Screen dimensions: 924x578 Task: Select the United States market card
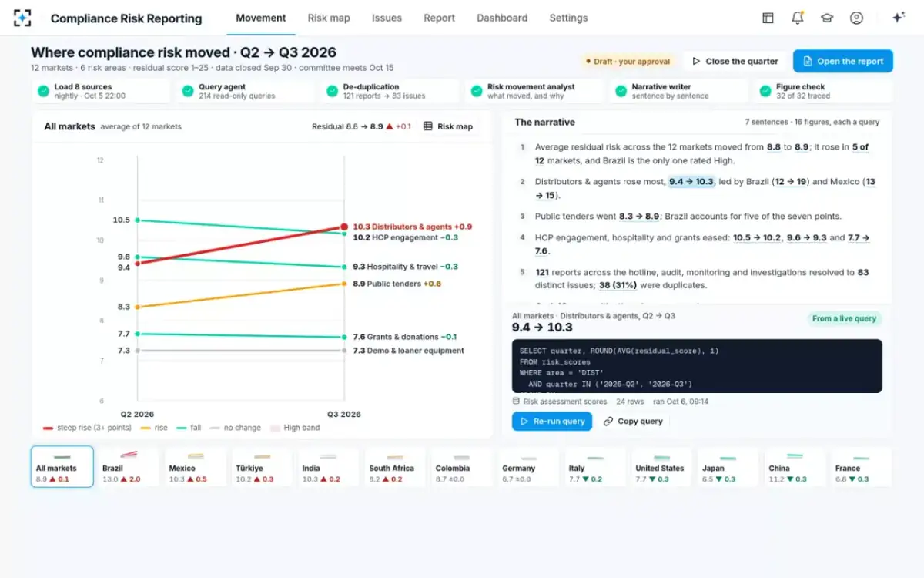[661, 467]
